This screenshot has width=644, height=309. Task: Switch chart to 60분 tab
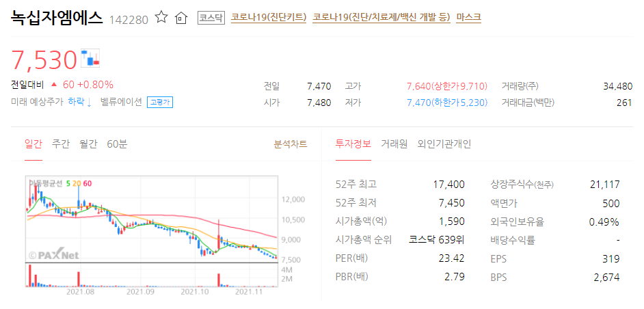click(117, 144)
